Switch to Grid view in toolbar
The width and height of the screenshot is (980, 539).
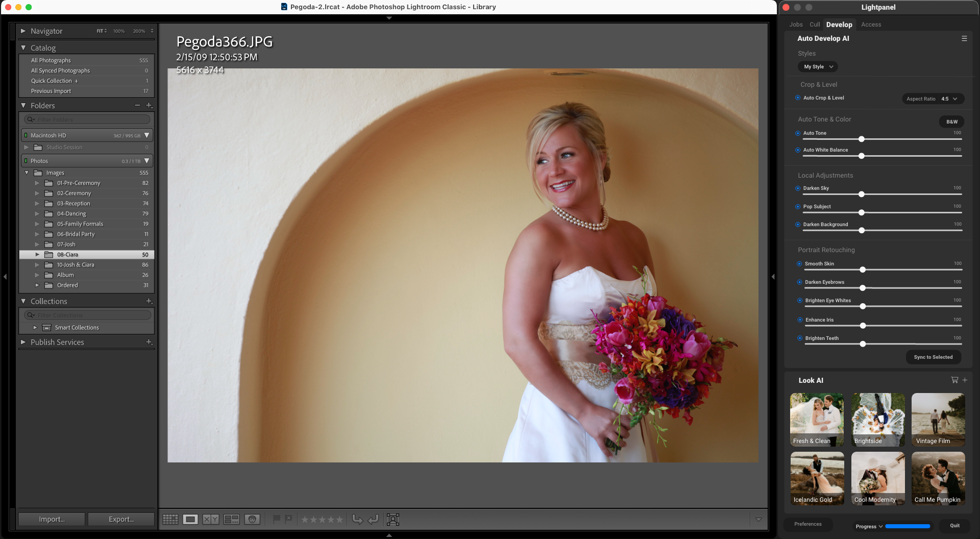170,519
